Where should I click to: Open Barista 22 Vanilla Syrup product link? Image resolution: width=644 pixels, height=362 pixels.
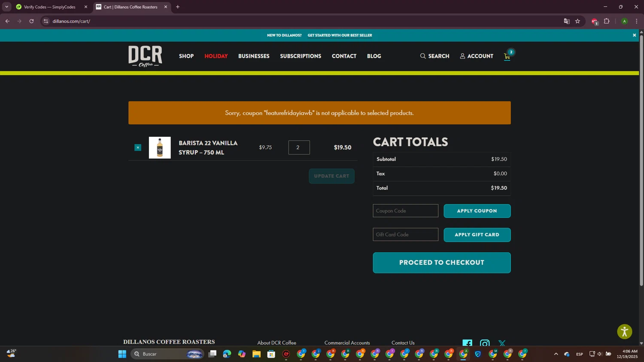point(208,148)
